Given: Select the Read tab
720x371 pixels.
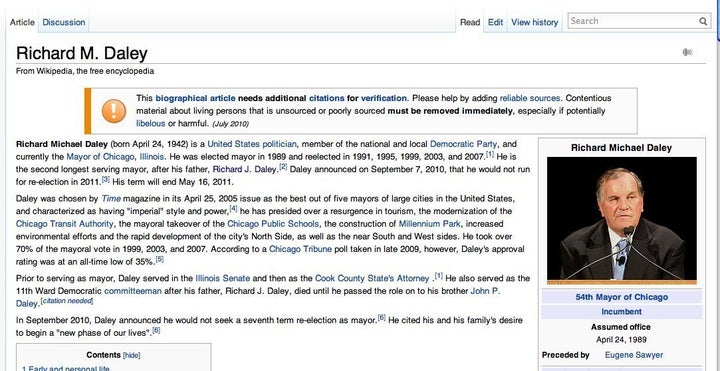Looking at the screenshot, I should tap(470, 22).
